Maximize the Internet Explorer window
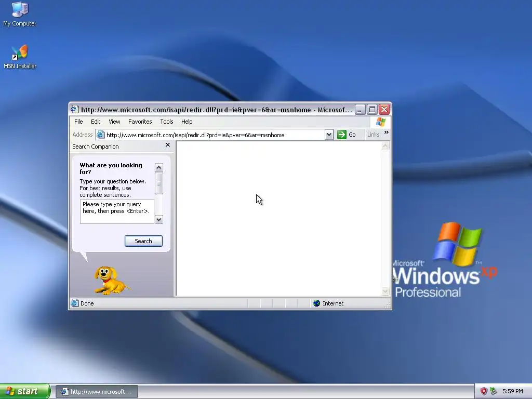Image resolution: width=532 pixels, height=399 pixels. tap(372, 110)
